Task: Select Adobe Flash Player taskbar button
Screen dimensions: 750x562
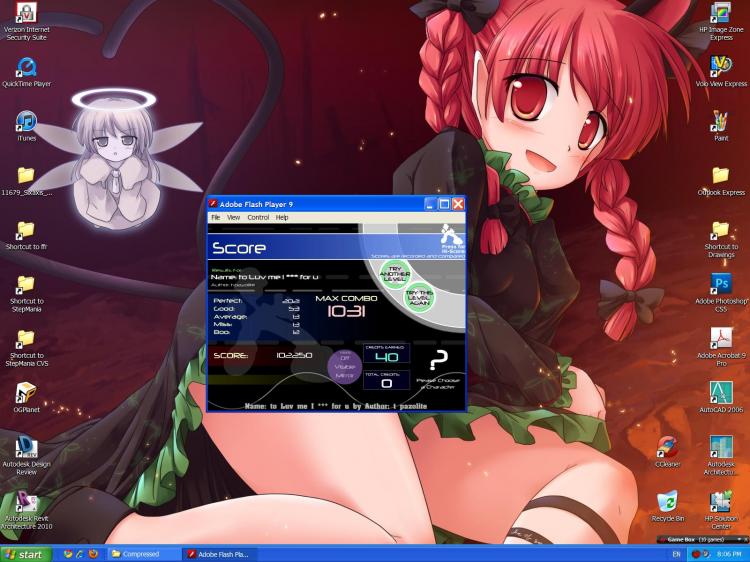Action: (x=220, y=554)
